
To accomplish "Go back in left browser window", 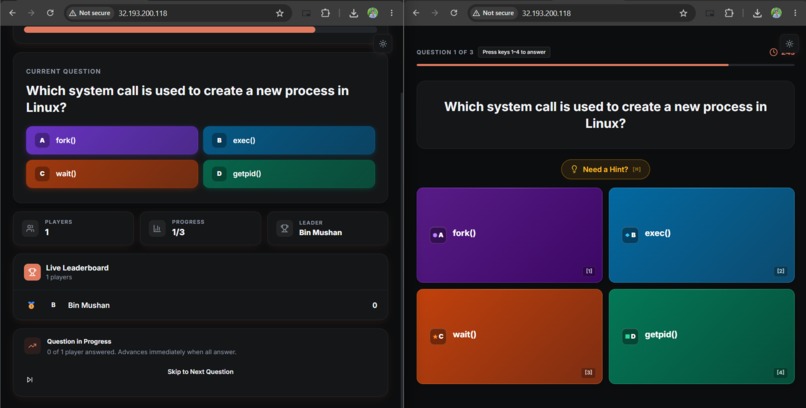I will tap(12, 13).
